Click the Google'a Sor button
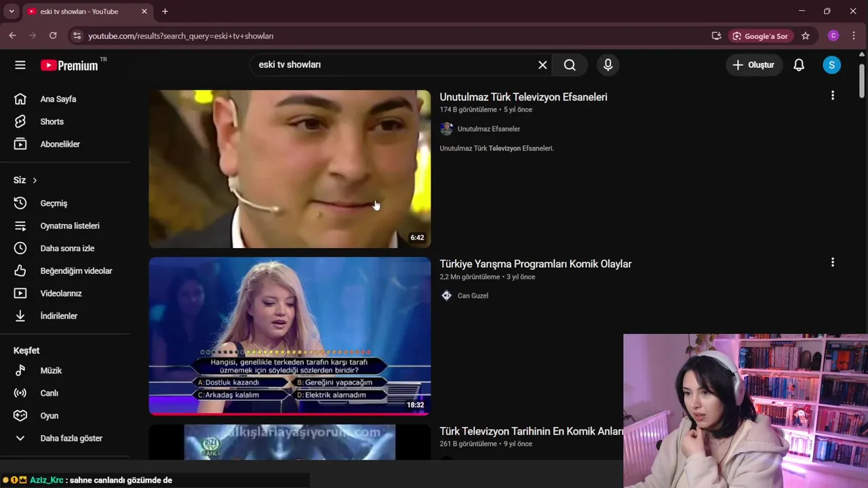This screenshot has width=868, height=488. click(x=759, y=36)
